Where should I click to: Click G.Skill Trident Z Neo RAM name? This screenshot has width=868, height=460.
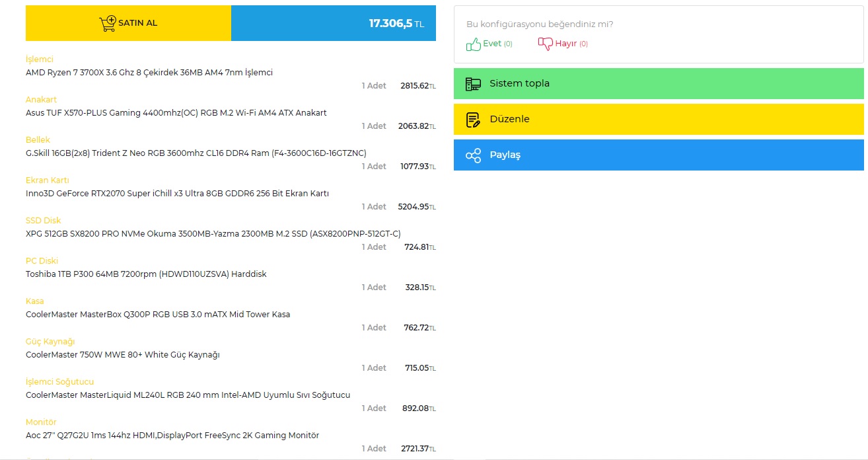tap(196, 153)
